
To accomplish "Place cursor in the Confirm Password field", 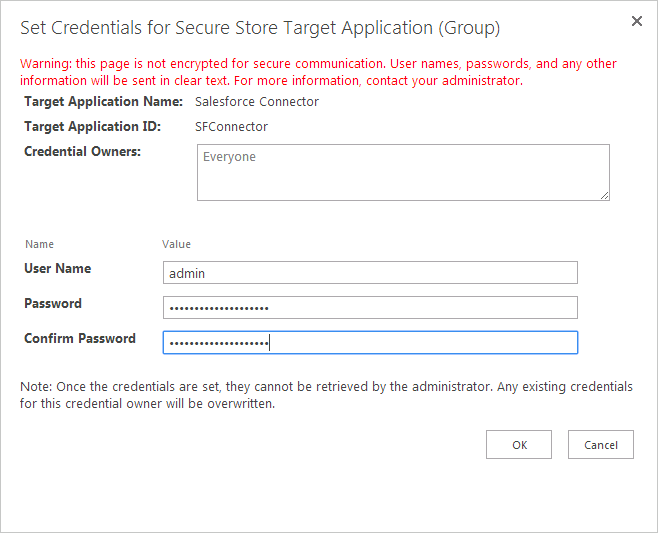I will [370, 343].
